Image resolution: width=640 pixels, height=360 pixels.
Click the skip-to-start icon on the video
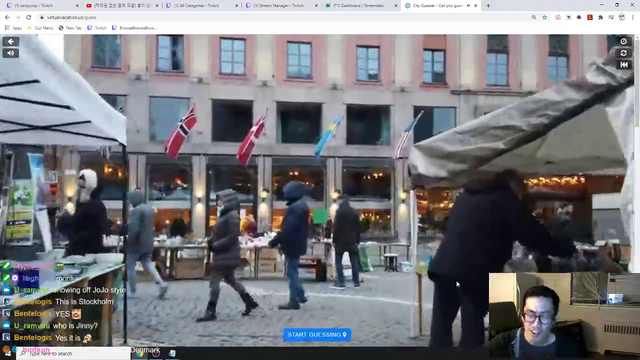pos(623,64)
